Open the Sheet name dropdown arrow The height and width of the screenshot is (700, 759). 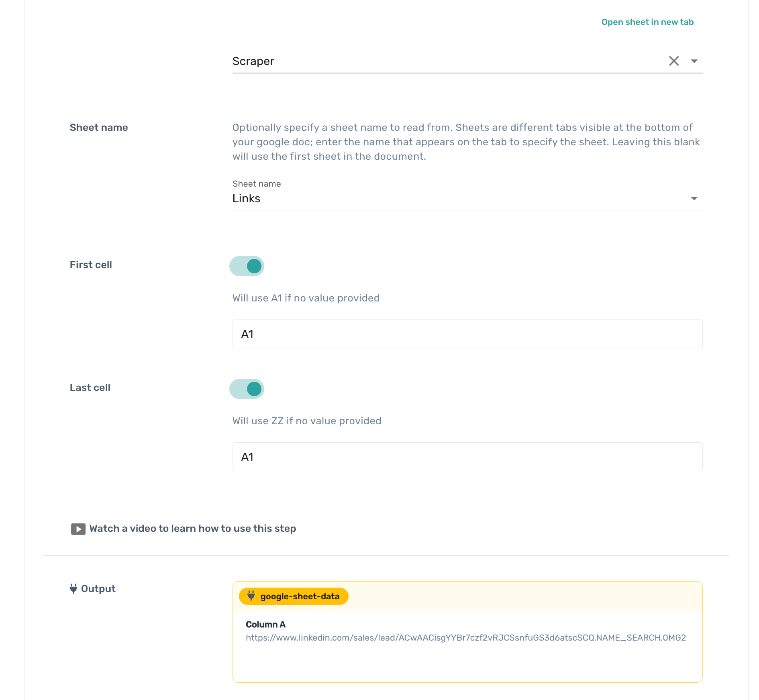694,198
